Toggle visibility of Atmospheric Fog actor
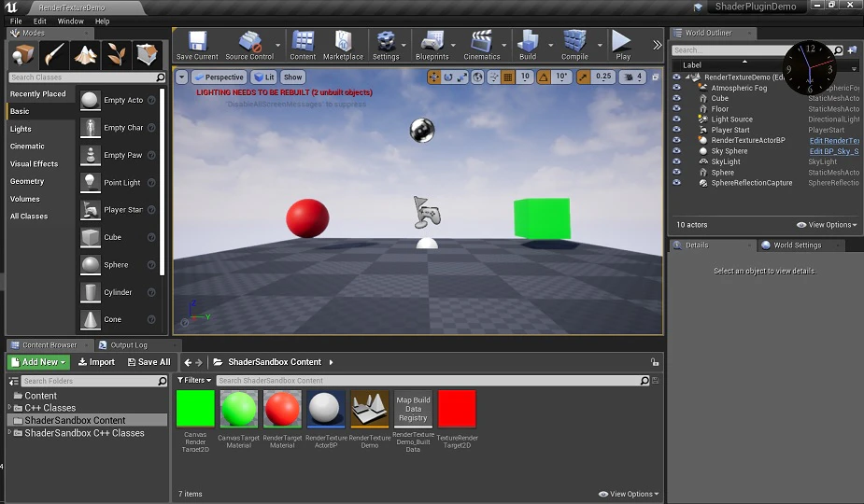864x504 pixels. (x=676, y=88)
